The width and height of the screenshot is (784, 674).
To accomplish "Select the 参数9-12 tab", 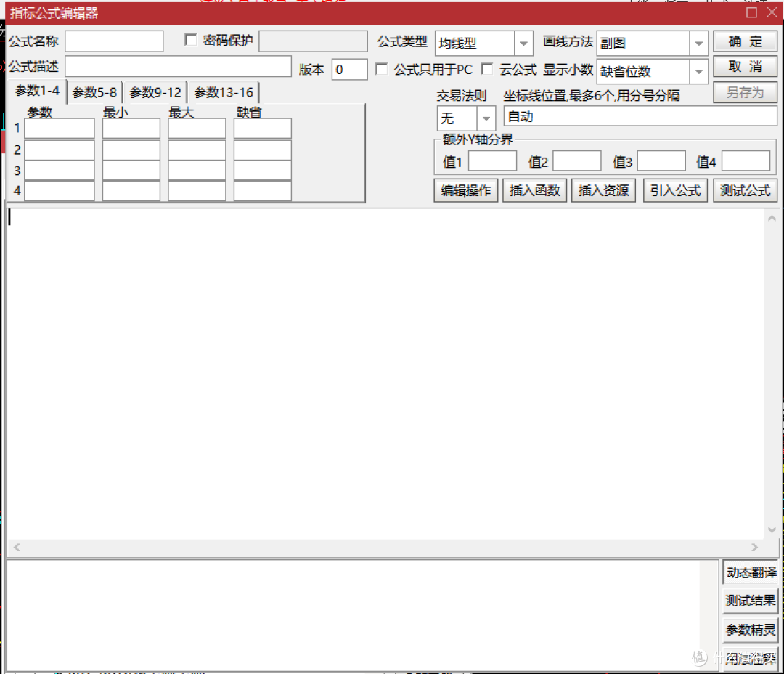I will click(155, 92).
